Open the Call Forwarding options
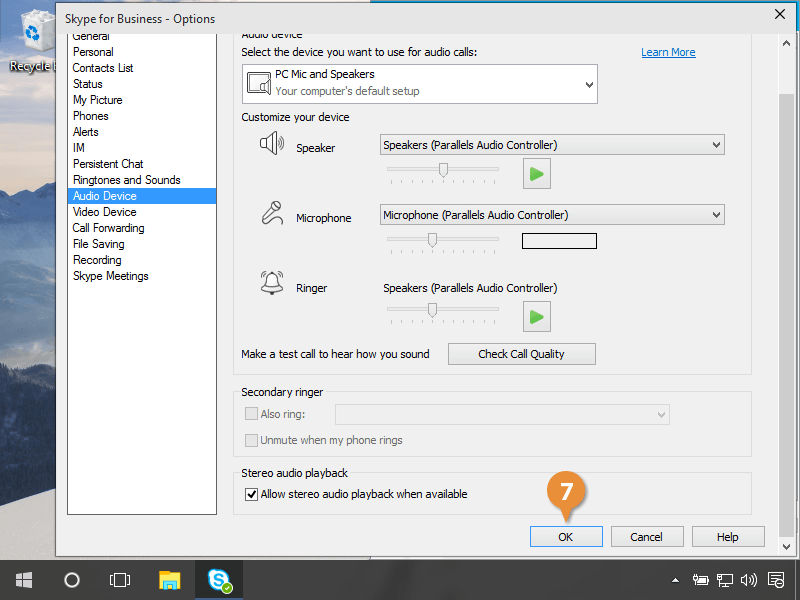800x600 pixels. click(x=108, y=228)
